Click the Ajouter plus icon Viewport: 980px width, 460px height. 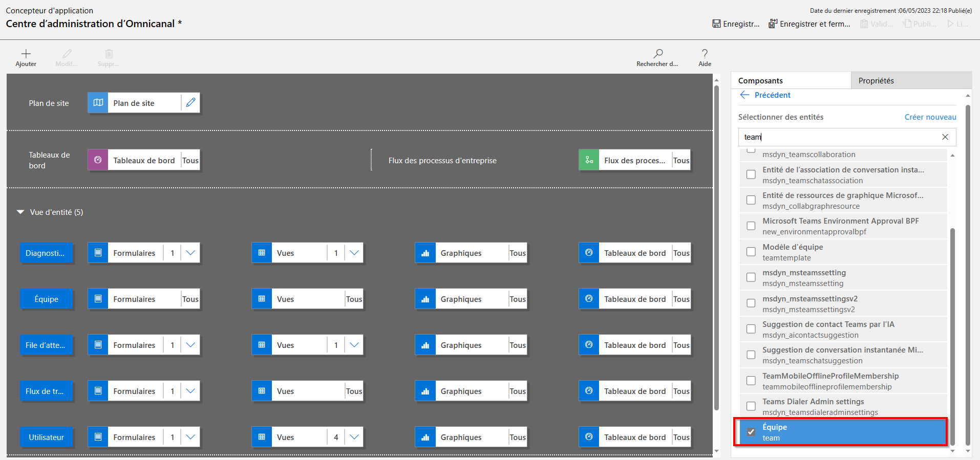(26, 54)
